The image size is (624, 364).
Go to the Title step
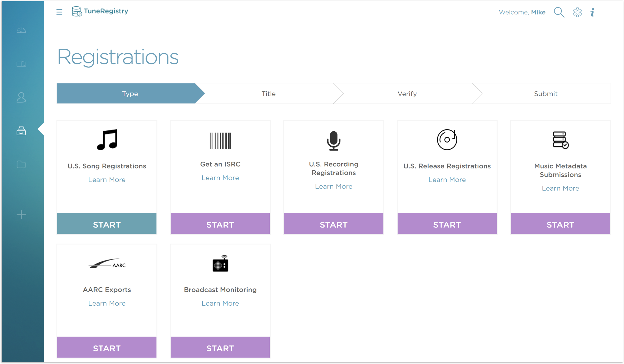pyautogui.click(x=269, y=94)
